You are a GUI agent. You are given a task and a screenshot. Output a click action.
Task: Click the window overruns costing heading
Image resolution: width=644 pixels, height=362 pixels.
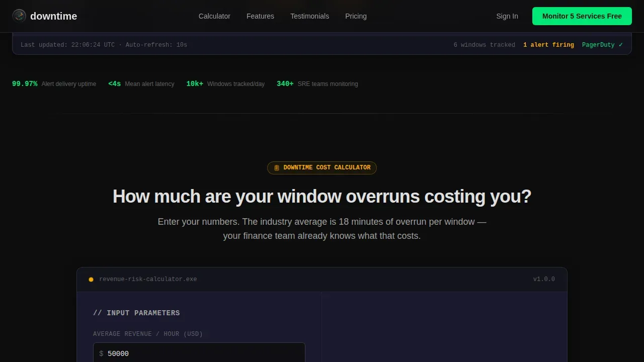pyautogui.click(x=322, y=196)
